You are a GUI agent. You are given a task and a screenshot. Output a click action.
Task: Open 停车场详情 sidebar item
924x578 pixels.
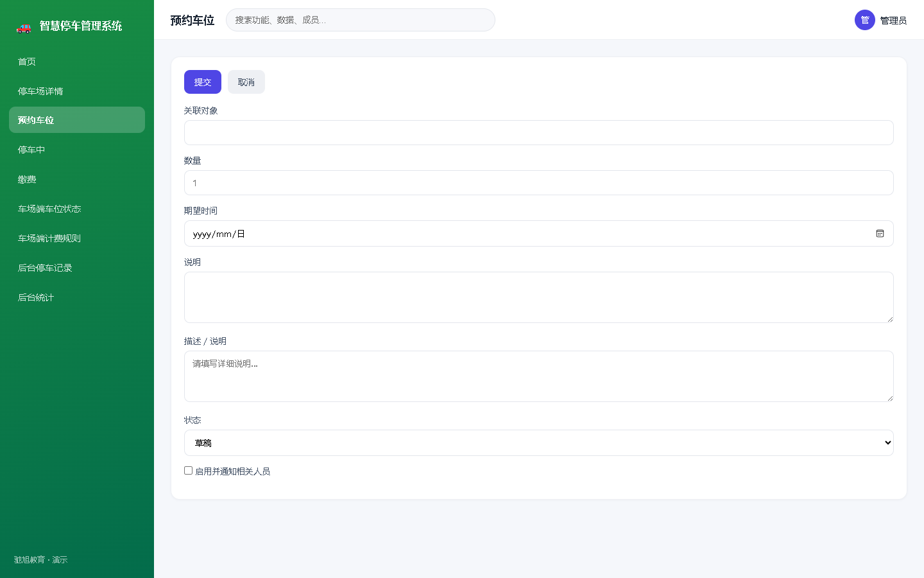point(77,91)
